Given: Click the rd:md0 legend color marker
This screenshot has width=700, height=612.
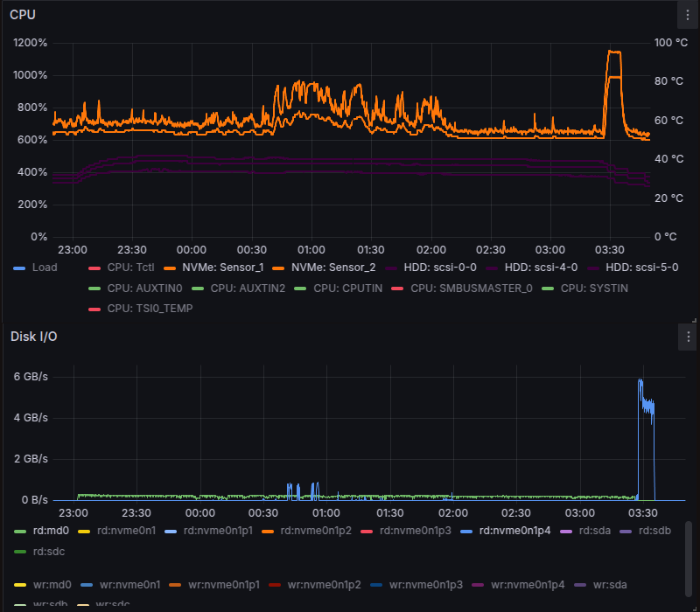Looking at the screenshot, I should 20,531.
